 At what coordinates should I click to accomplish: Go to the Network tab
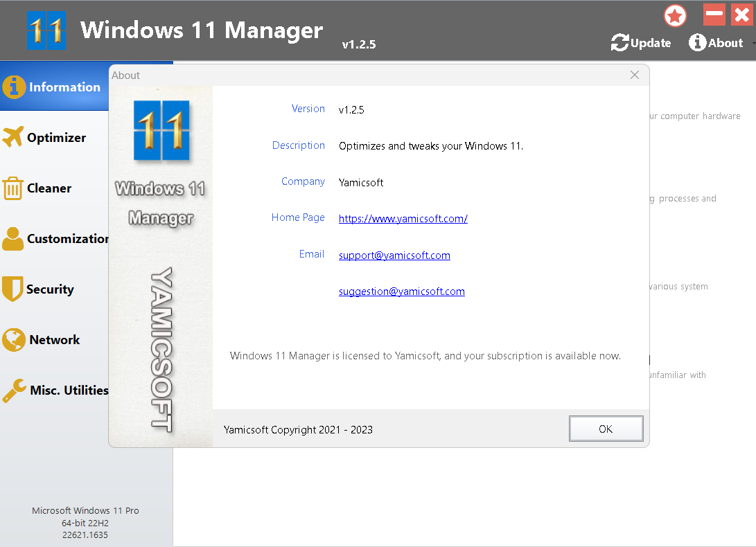tap(55, 340)
